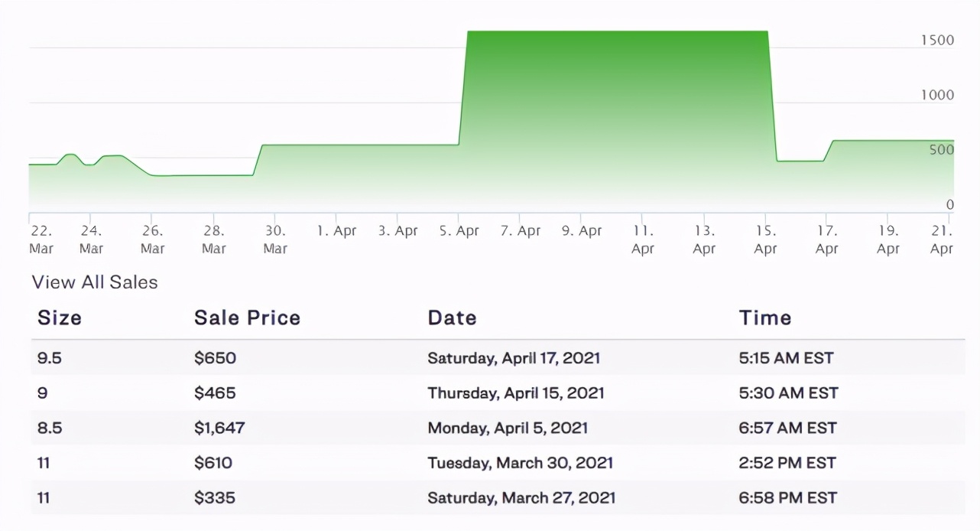The height and width of the screenshot is (531, 980).
Task: Click the size 8.5 cell in the table
Action: (x=50, y=428)
